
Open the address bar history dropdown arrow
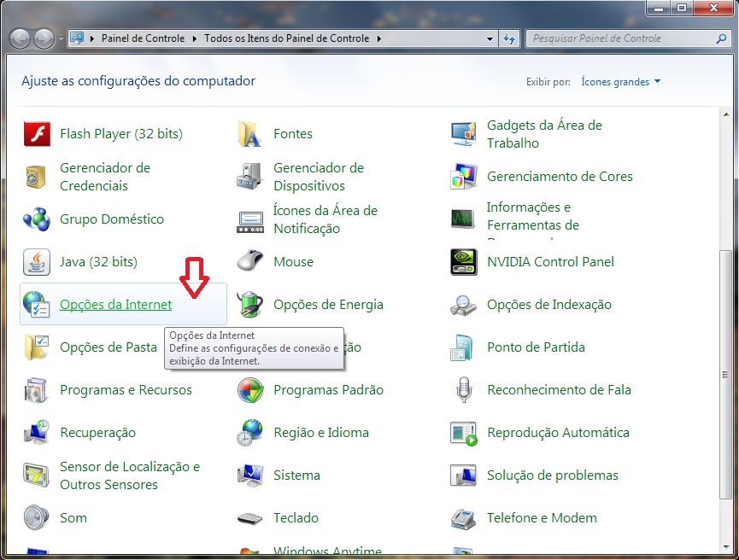click(490, 38)
